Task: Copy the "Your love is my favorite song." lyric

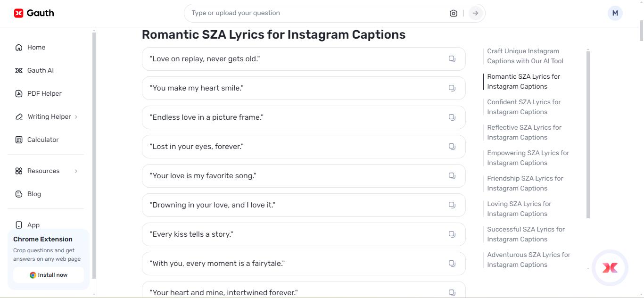Action: [x=452, y=175]
